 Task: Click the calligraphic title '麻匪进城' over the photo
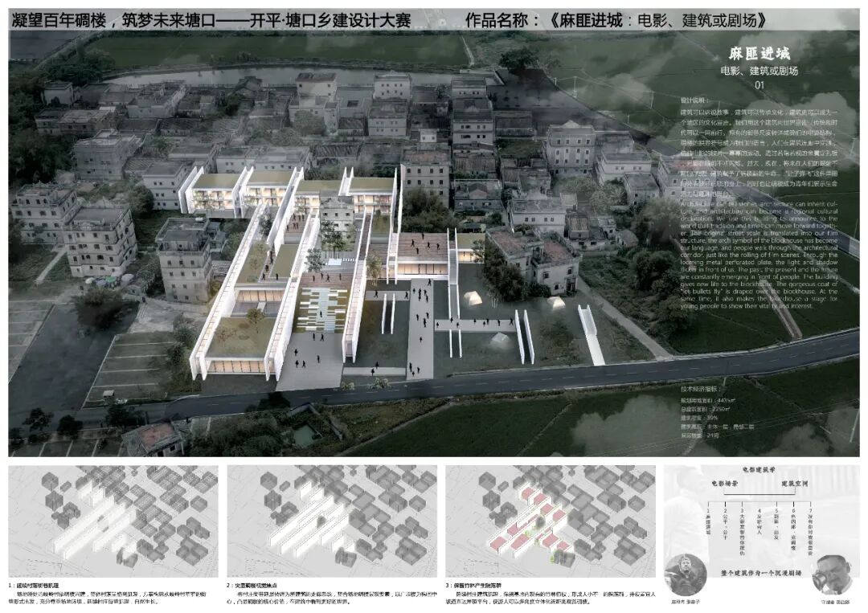pyautogui.click(x=759, y=54)
